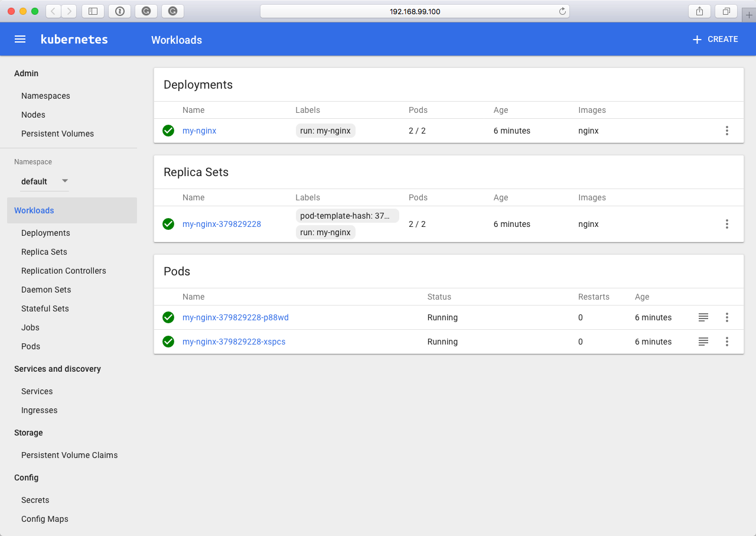Image resolution: width=756 pixels, height=536 pixels.
Task: Open logs for pod my-nginx-379829228-p88wd
Action: (703, 317)
